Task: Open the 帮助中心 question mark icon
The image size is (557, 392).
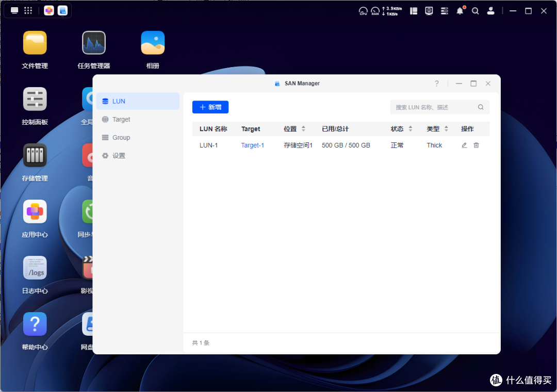Action: 35,324
